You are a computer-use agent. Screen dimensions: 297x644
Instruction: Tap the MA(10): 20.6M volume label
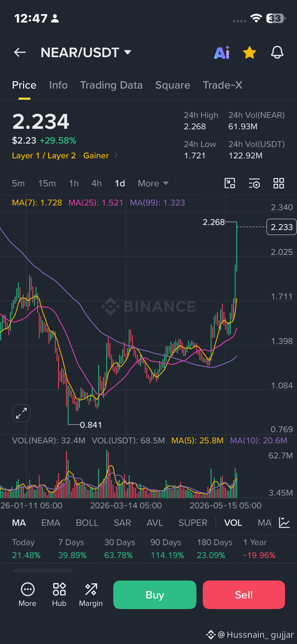(x=259, y=441)
